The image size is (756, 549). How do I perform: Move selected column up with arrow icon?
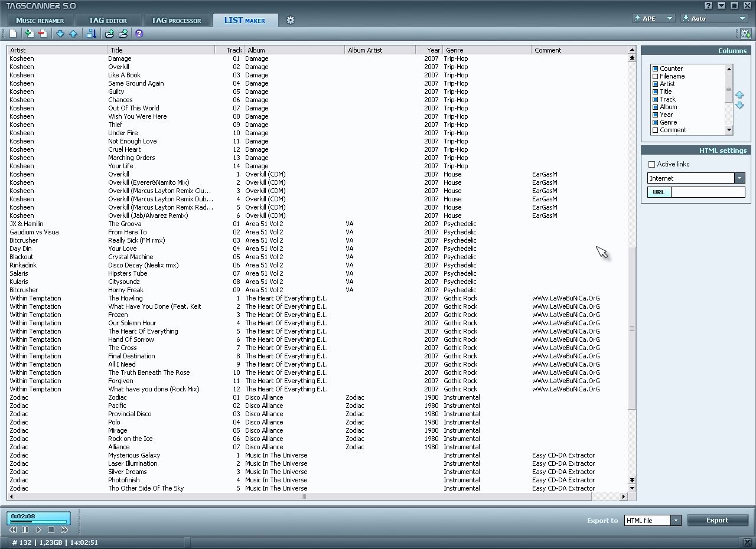tap(739, 95)
